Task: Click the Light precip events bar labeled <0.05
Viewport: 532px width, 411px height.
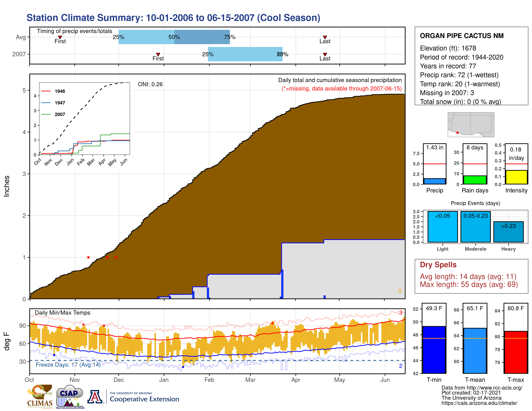Action: point(443,227)
